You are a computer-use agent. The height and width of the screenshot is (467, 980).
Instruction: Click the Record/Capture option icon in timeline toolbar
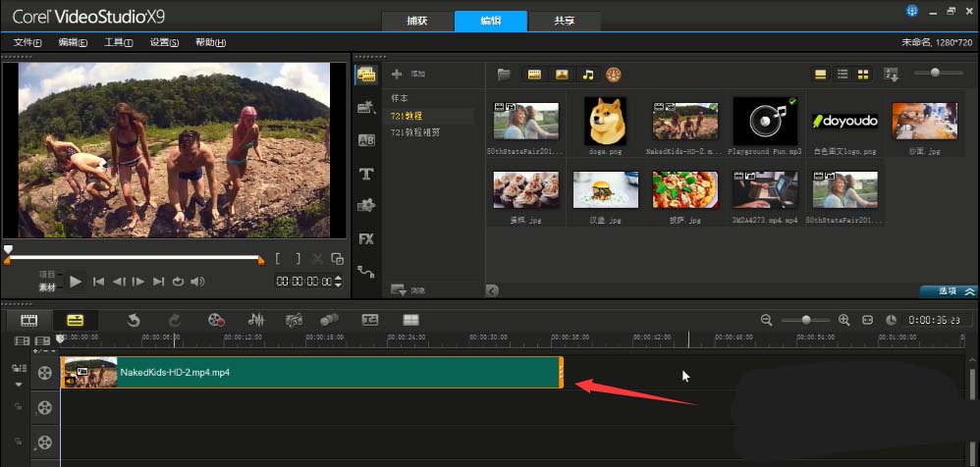(217, 320)
